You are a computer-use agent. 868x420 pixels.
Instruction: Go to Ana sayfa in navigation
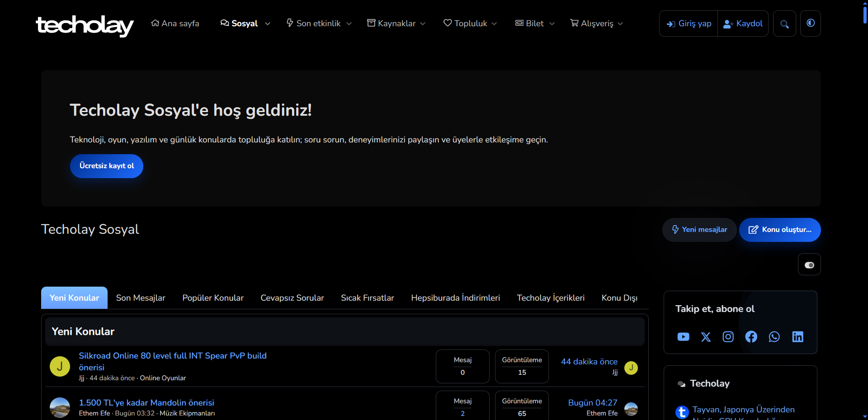coord(175,24)
